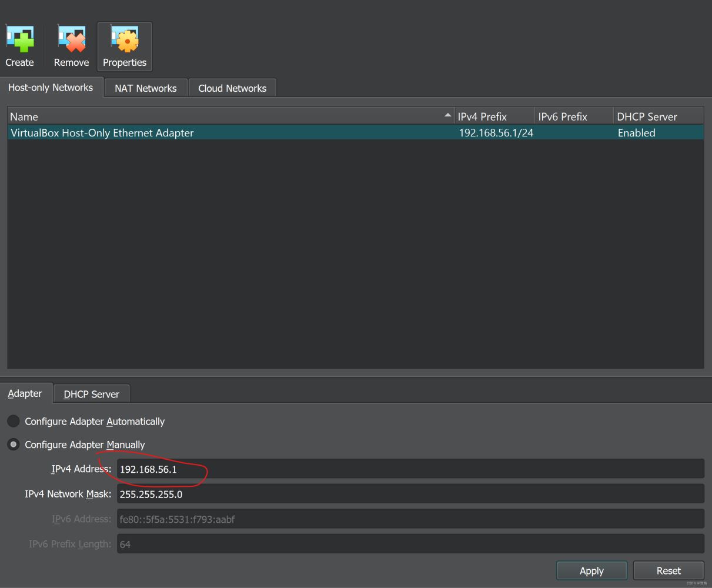Open the DHCP Server tab
Image resolution: width=712 pixels, height=588 pixels.
pyautogui.click(x=91, y=394)
